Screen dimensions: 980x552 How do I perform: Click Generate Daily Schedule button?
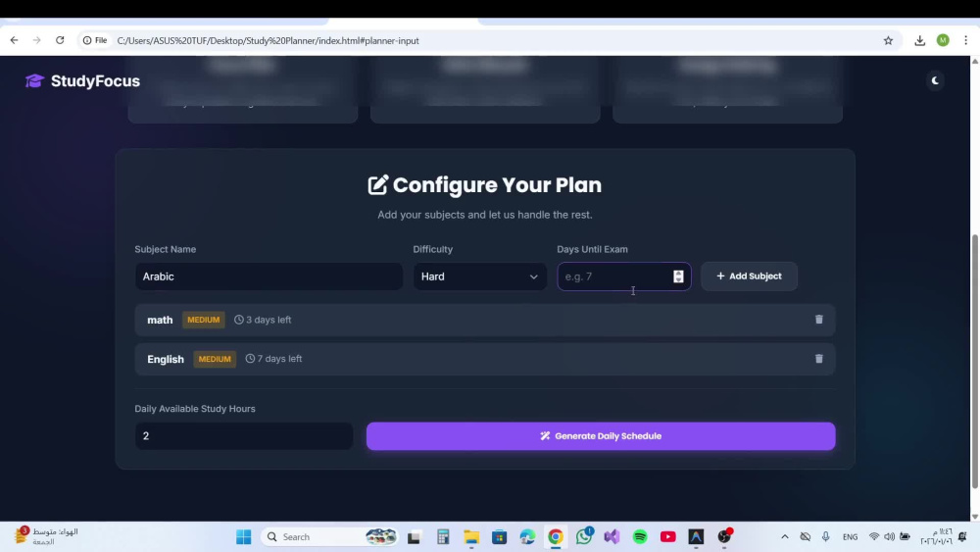coord(601,435)
